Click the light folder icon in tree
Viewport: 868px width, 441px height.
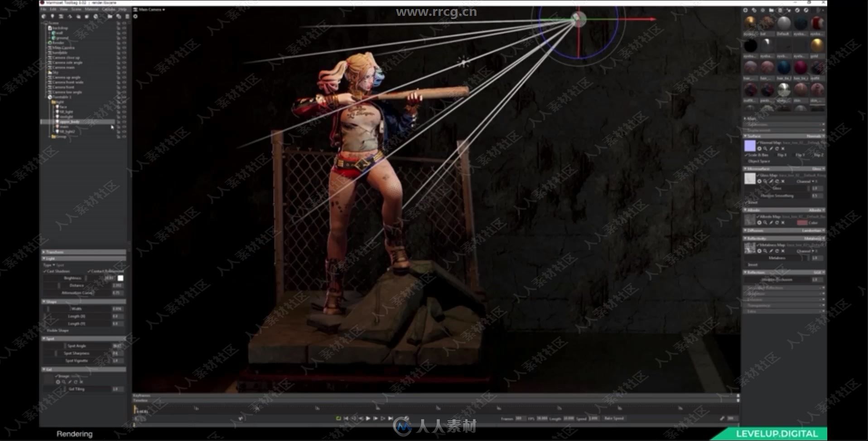pos(53,102)
